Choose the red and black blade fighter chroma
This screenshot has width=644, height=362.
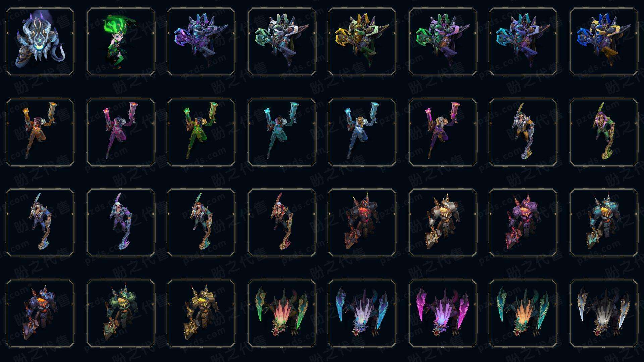(x=282, y=223)
